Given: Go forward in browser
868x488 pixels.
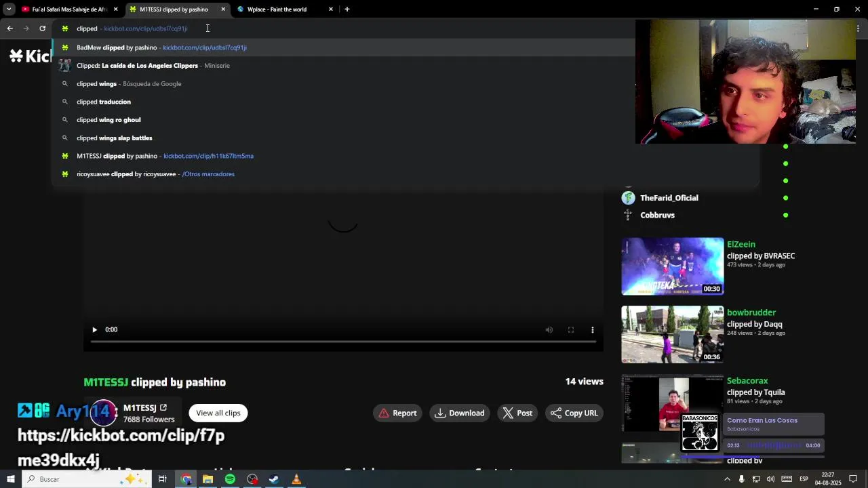Looking at the screenshot, I should [26, 28].
